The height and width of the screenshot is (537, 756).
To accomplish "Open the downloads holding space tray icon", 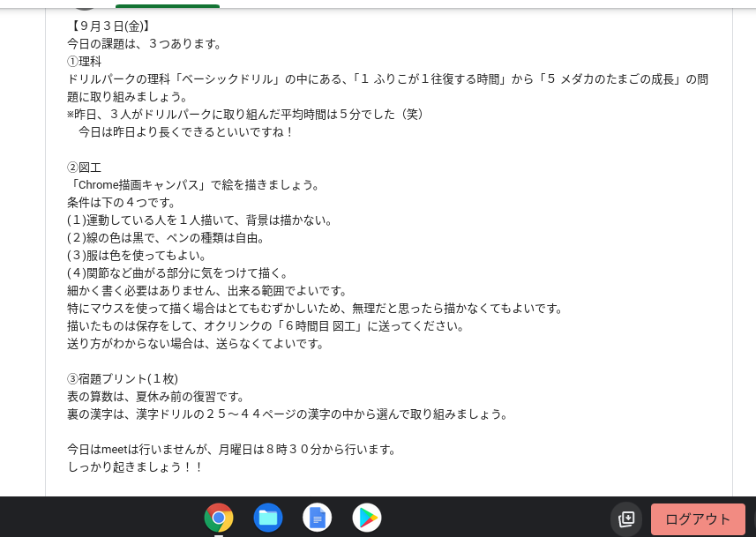I will click(626, 518).
